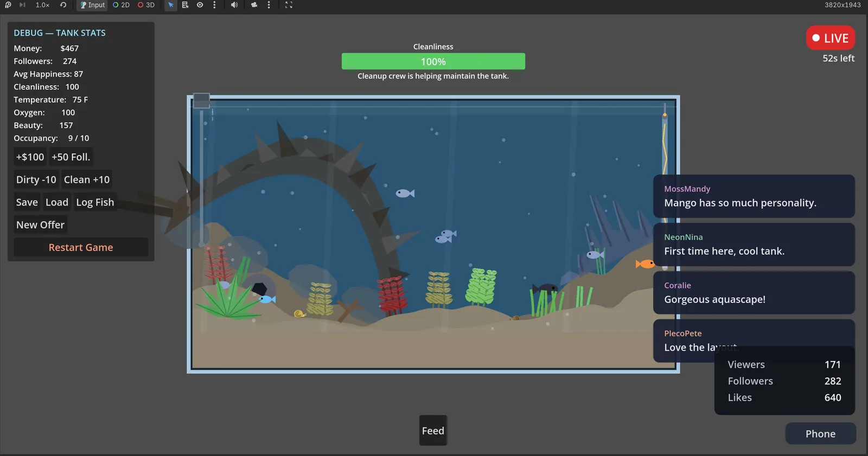The width and height of the screenshot is (868, 456).
Task: Click the pair of gray fish mid-tank
Action: tap(445, 236)
